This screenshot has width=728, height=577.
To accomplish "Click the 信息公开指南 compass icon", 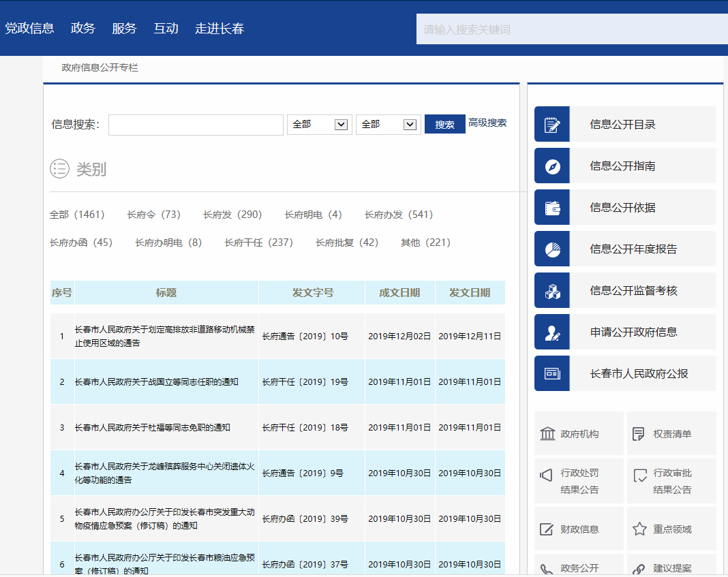I will [x=552, y=166].
